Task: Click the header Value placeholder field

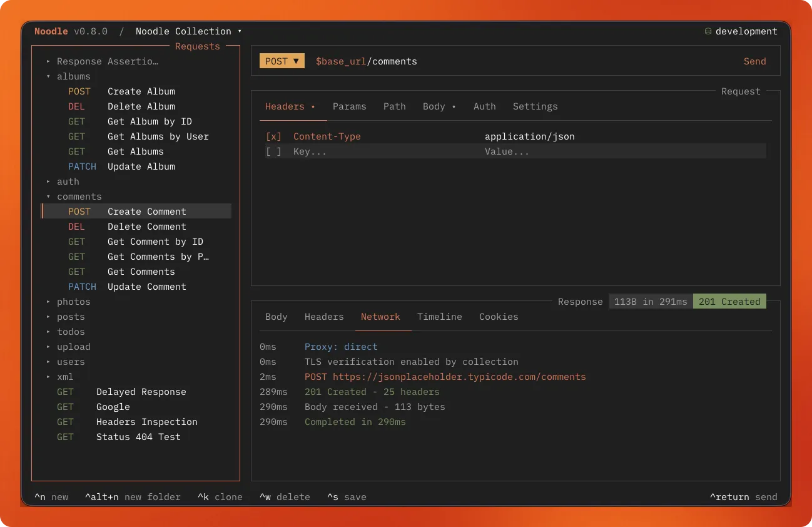Action: [x=507, y=151]
